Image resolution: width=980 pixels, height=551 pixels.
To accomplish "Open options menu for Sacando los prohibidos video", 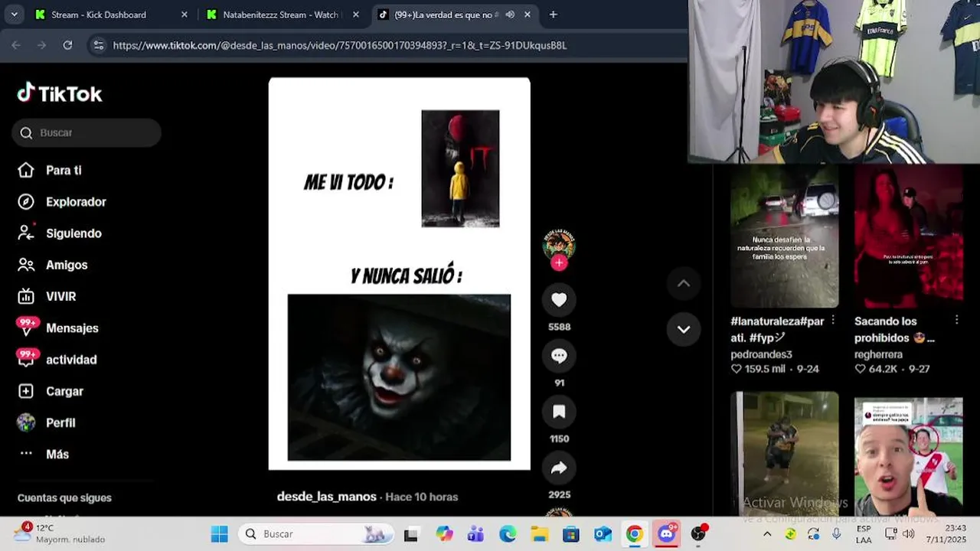I will [x=956, y=321].
